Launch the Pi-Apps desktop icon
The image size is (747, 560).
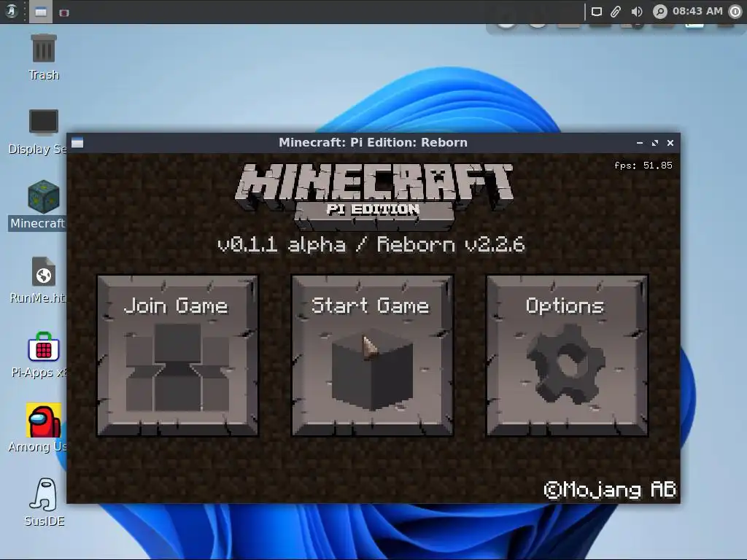click(39, 355)
